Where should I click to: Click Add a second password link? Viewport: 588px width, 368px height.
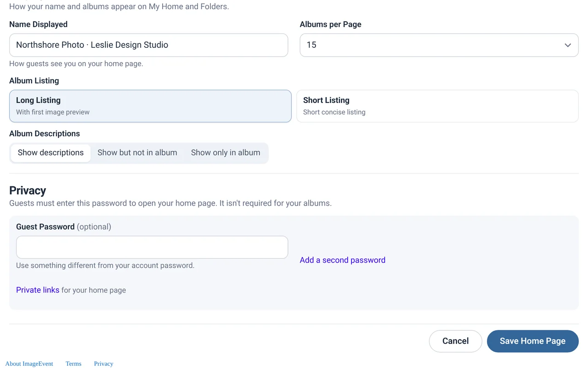tap(343, 260)
